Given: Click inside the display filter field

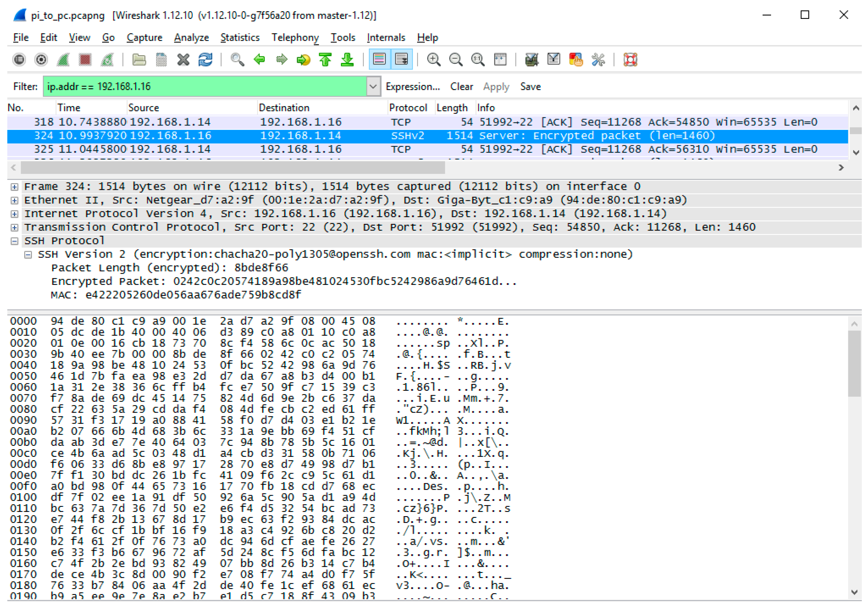Looking at the screenshot, I should [x=205, y=87].
